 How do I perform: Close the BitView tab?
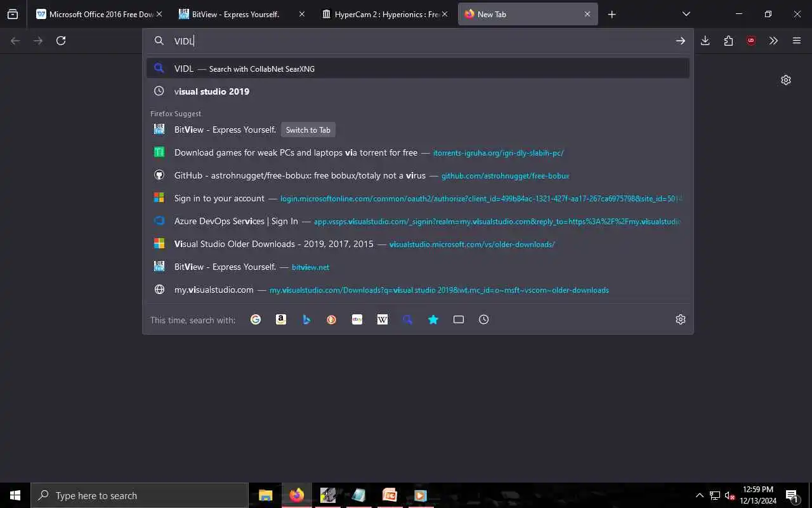pos(302,14)
